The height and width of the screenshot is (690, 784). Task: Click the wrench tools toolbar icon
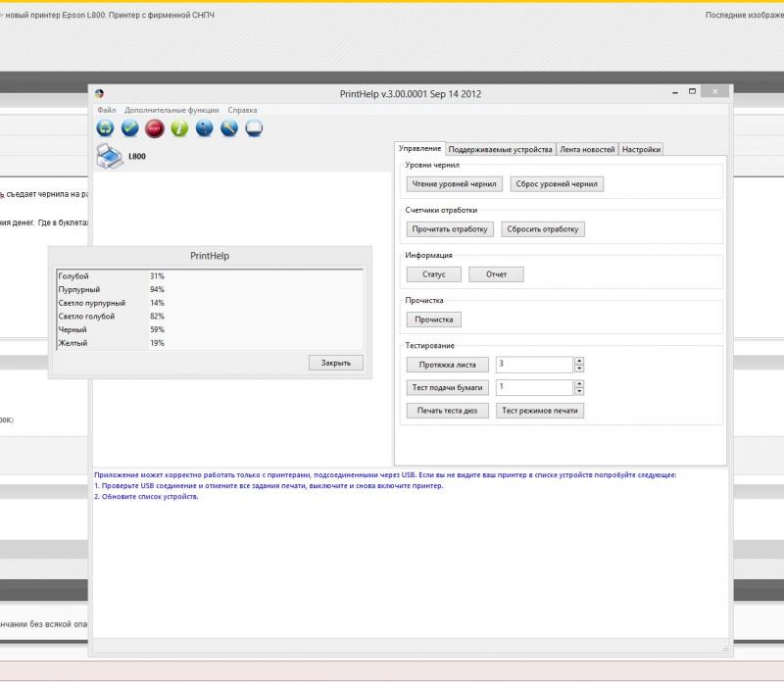point(229,128)
